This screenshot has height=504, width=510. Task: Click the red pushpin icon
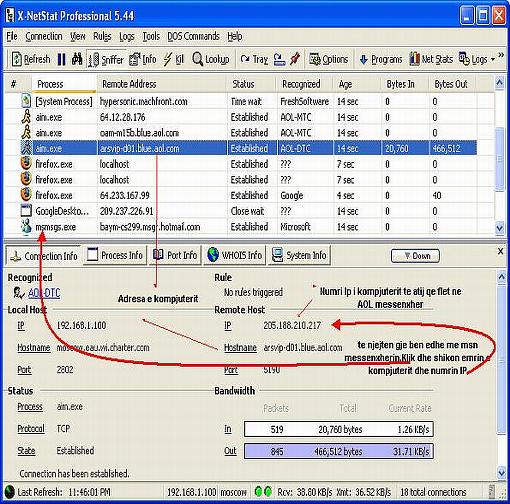(x=295, y=59)
